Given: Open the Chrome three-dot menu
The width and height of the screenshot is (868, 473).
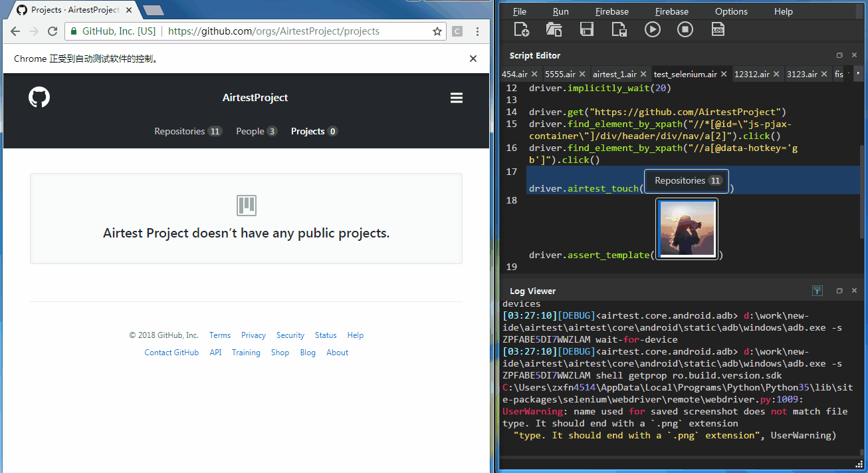Looking at the screenshot, I should 478,31.
